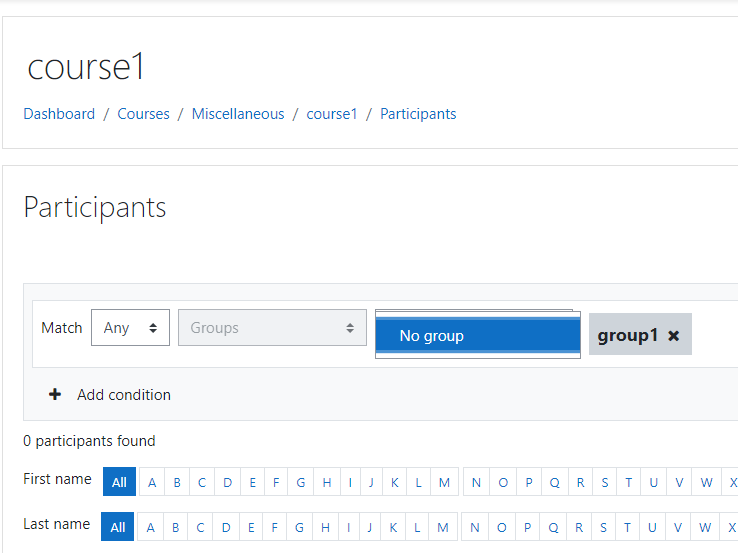Filter First name by letter M
This screenshot has height=553, width=738.
tap(444, 482)
